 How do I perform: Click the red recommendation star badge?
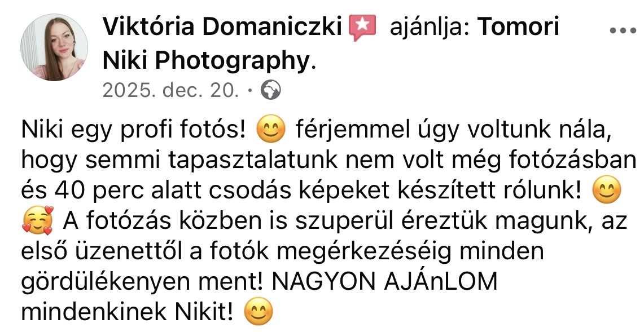pyautogui.click(x=362, y=27)
